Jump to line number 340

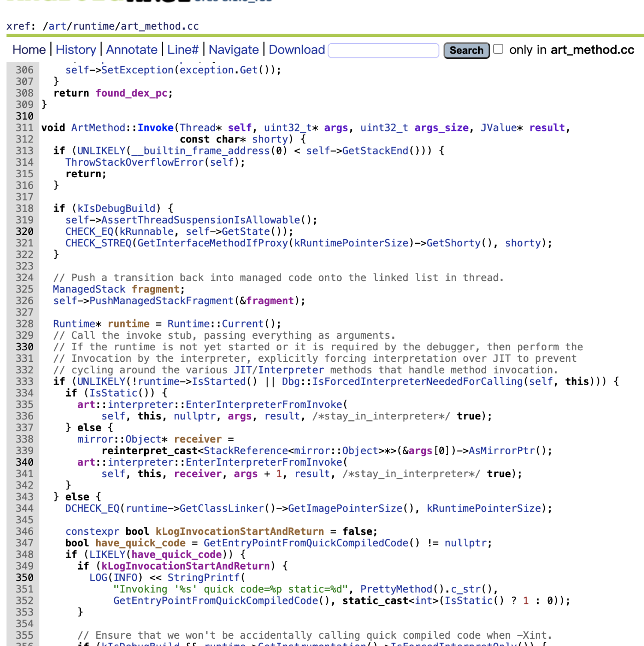24,462
